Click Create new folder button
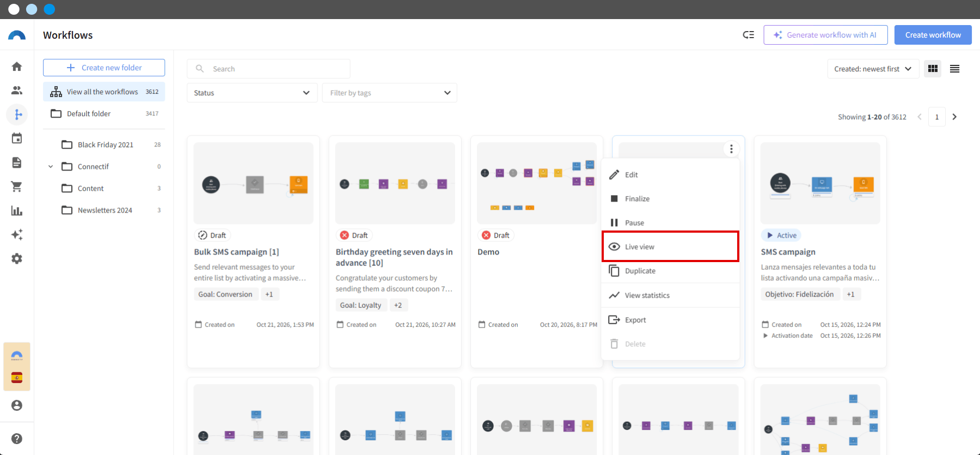Image resolution: width=980 pixels, height=455 pixels. pos(104,68)
